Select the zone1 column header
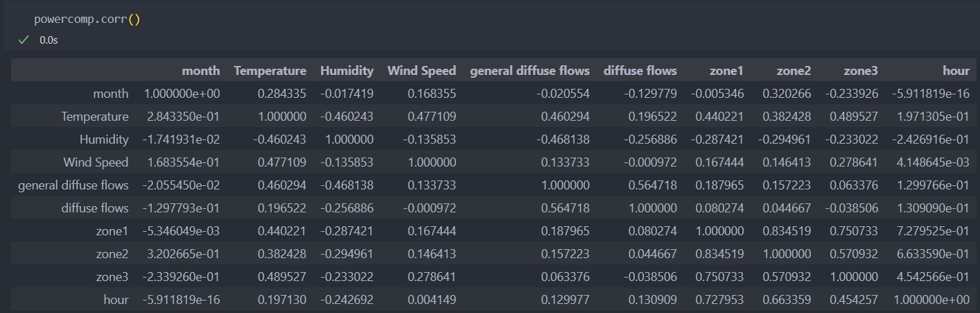The width and height of the screenshot is (980, 313). [726, 71]
